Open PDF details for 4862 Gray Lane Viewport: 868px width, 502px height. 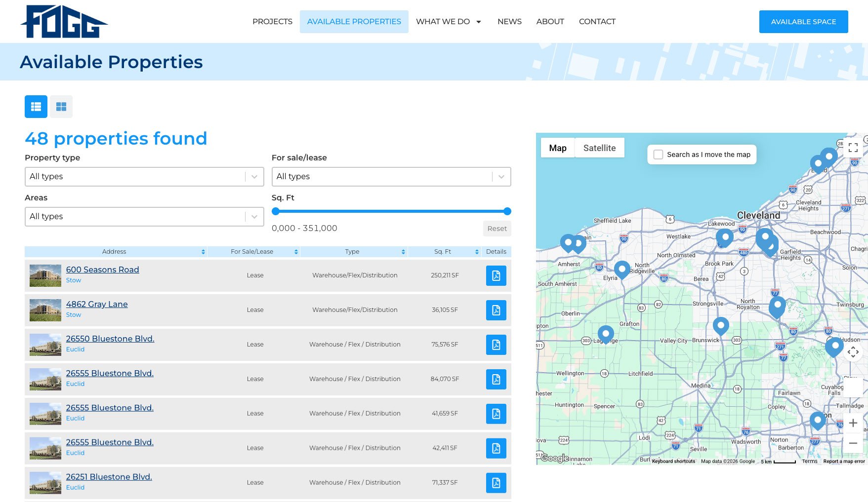[496, 310]
